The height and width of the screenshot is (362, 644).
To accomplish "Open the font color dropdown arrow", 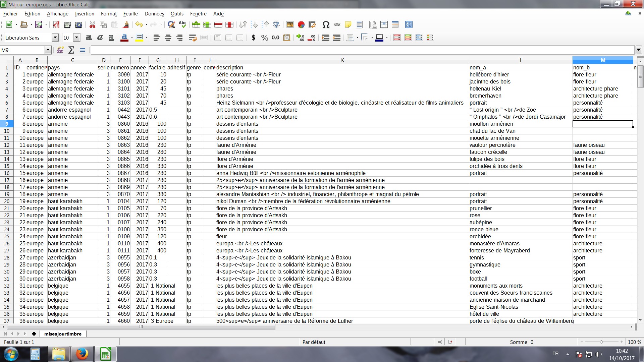I will click(x=132, y=38).
